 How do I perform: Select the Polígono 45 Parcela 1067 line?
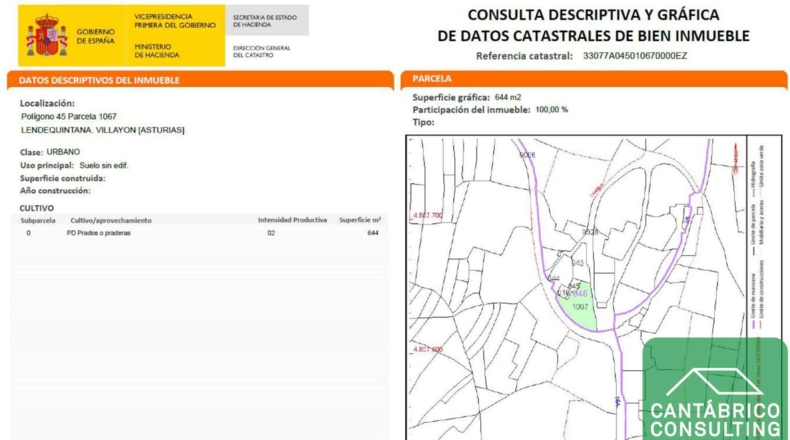[69, 116]
